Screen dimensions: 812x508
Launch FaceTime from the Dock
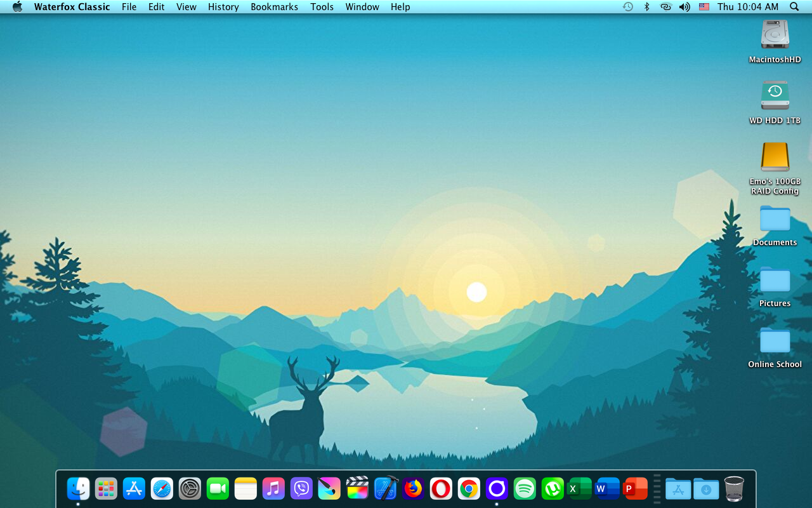(218, 488)
